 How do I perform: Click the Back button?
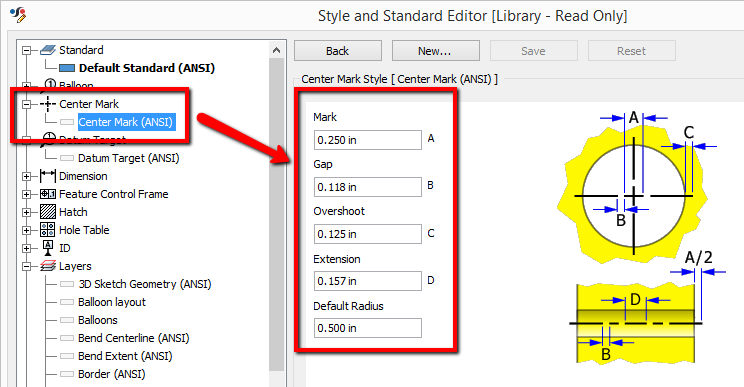click(338, 51)
